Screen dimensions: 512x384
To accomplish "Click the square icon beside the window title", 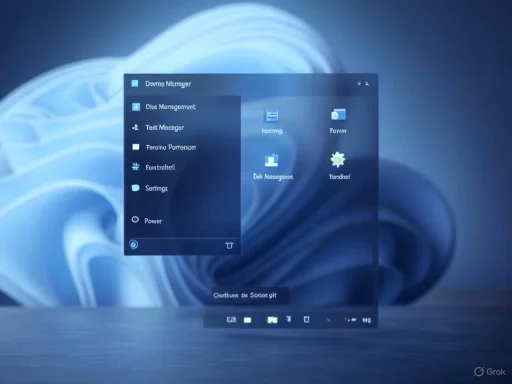I will 135,83.
